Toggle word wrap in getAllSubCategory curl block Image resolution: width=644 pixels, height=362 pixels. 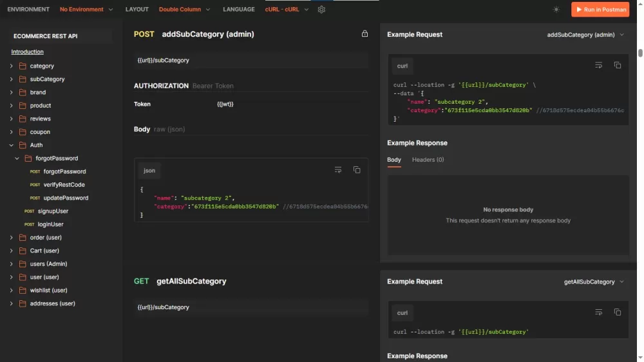tap(598, 312)
